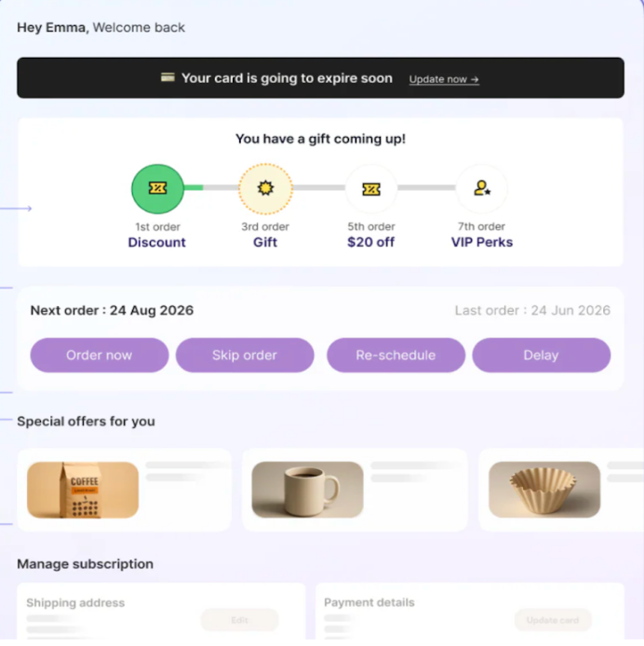Image resolution: width=644 pixels, height=646 pixels.
Task: Open the coffee filter offer thumbnail
Action: [x=544, y=490]
